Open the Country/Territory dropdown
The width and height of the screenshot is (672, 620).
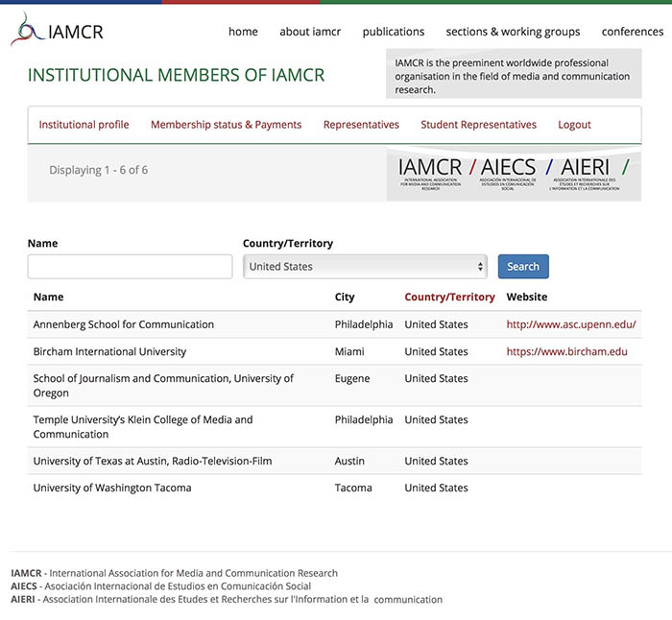pos(365,267)
